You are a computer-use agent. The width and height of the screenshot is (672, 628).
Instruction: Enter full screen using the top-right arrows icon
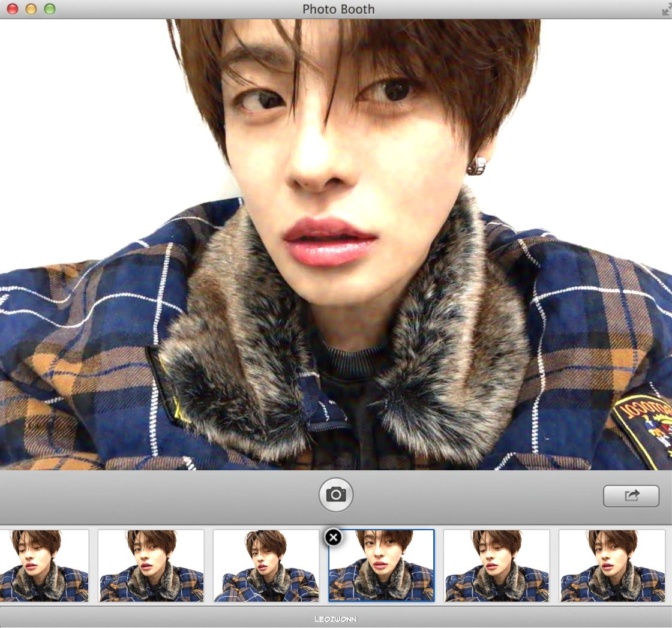click(666, 10)
